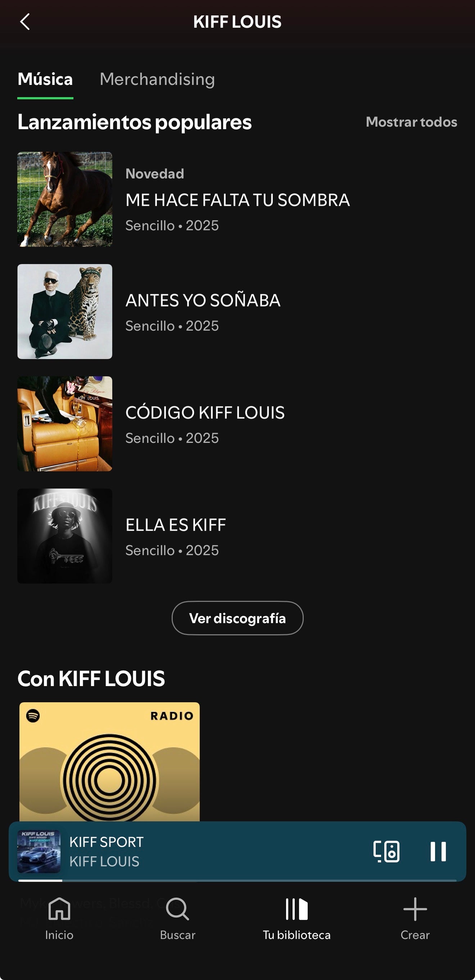Click the playback progress bar

(x=237, y=880)
